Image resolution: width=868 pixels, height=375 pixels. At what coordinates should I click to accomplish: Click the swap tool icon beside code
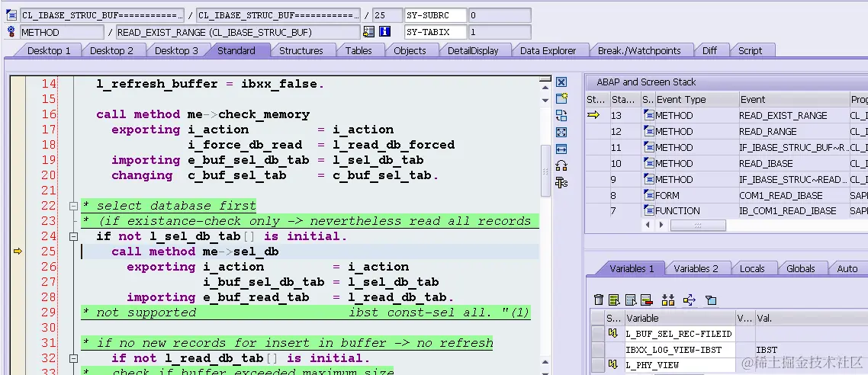(x=561, y=116)
